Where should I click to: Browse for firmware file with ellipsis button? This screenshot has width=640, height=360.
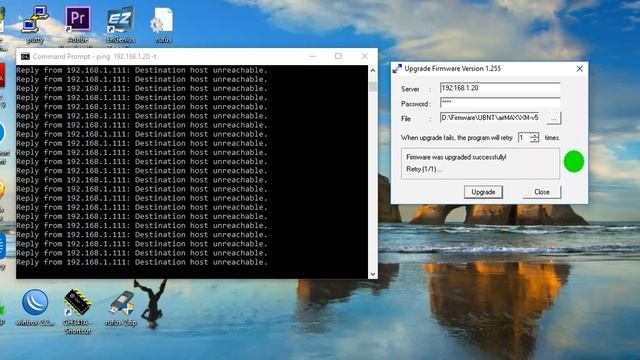pyautogui.click(x=554, y=118)
